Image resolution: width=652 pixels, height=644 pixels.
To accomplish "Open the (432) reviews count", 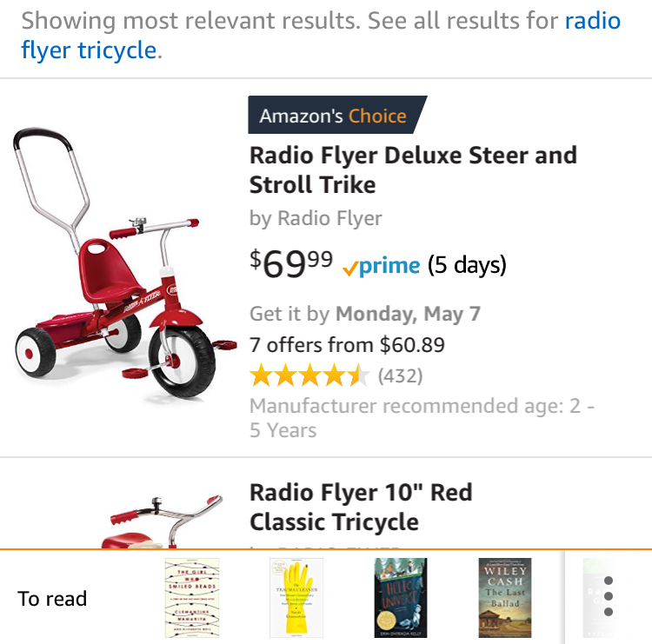I will 400,376.
